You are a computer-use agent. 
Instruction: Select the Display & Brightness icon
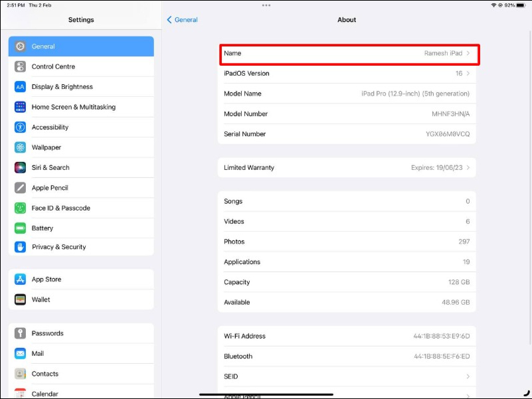tap(20, 86)
